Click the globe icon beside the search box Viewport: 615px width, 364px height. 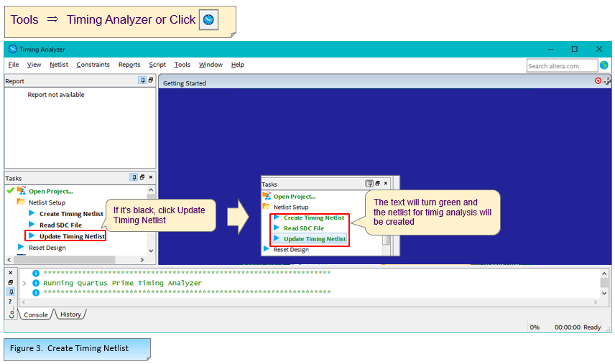(x=604, y=65)
